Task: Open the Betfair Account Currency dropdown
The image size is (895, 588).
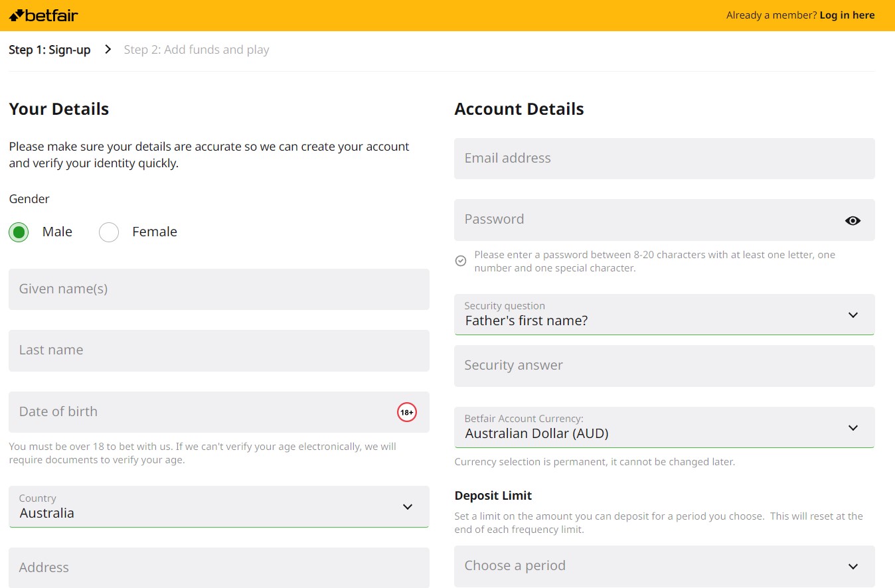Action: click(664, 427)
